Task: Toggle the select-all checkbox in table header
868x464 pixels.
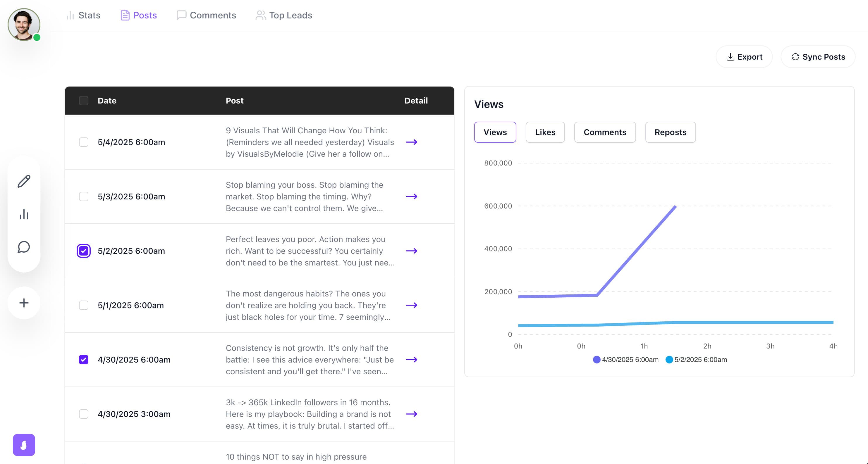Action: click(x=84, y=101)
